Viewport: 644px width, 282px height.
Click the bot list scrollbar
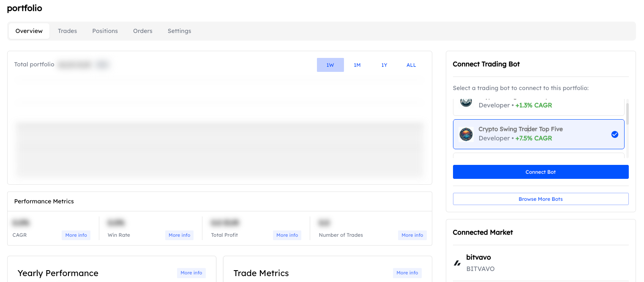click(627, 114)
